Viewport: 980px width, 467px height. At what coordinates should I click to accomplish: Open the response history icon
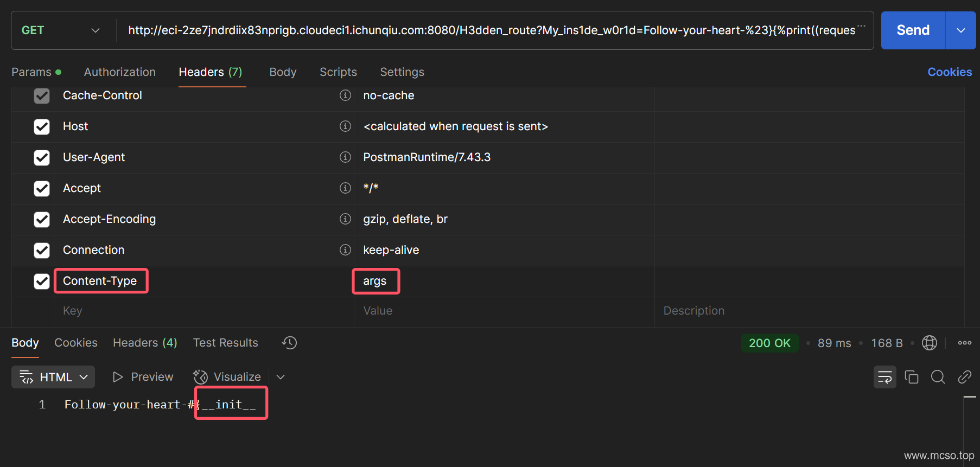pos(289,343)
